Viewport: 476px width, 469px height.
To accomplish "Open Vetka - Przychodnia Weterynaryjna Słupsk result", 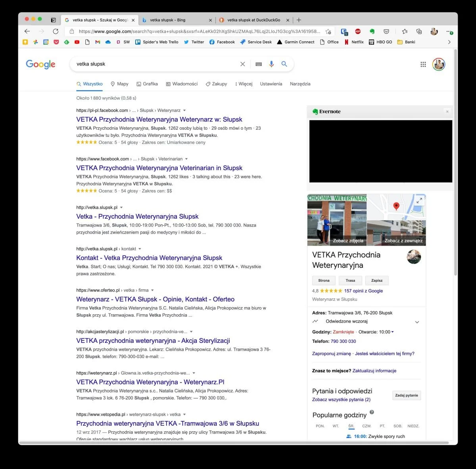I will coord(137,216).
